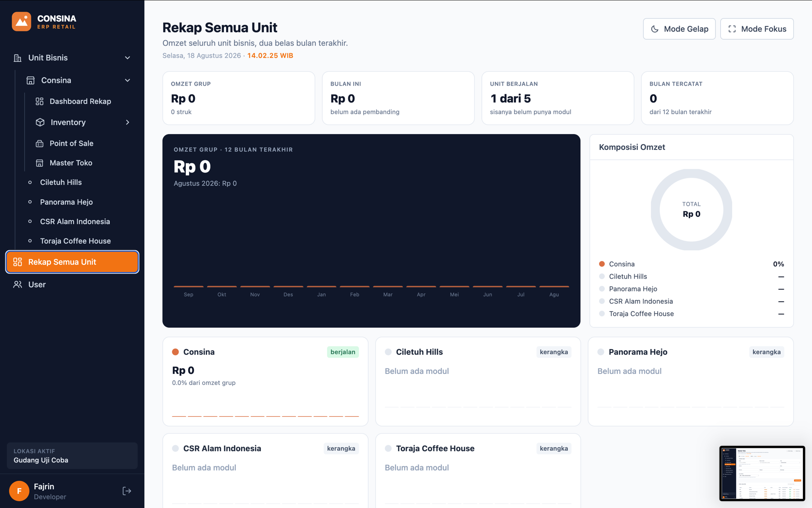Open Point of Sale menu item
This screenshot has height=508, width=812.
point(71,144)
